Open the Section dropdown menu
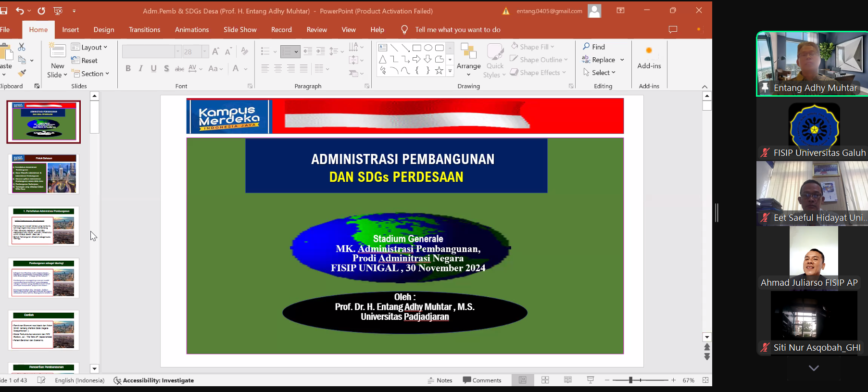The height and width of the screenshot is (392, 868). 91,74
